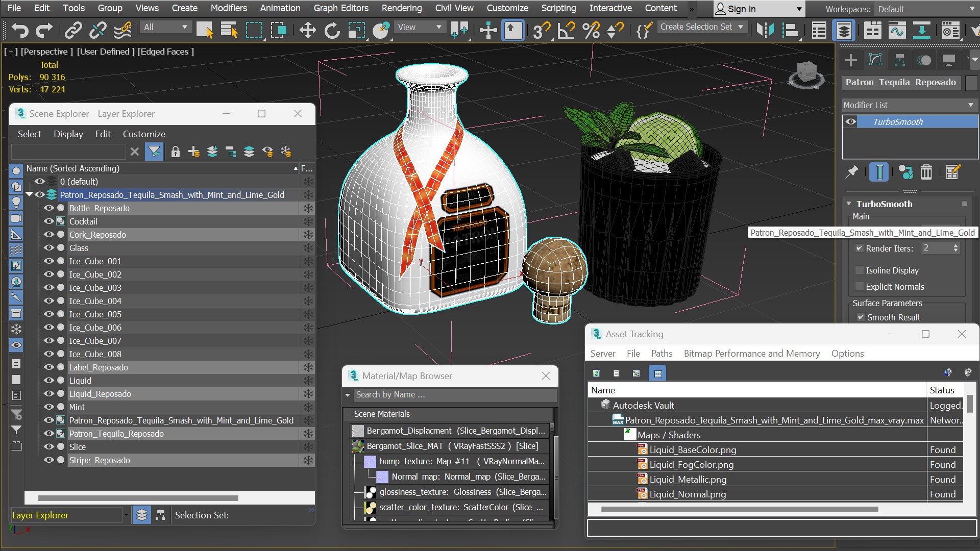
Task: Toggle visibility of Liquid_Reposado
Action: (x=49, y=394)
